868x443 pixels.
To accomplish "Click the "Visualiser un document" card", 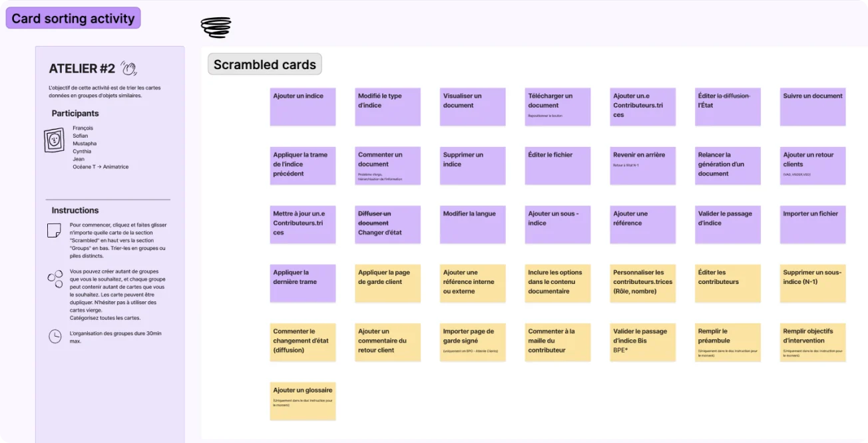I will (x=473, y=107).
